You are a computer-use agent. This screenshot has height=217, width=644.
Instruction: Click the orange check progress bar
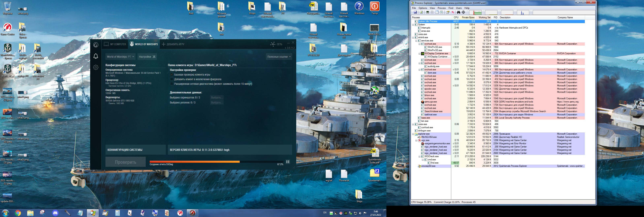pos(217,162)
